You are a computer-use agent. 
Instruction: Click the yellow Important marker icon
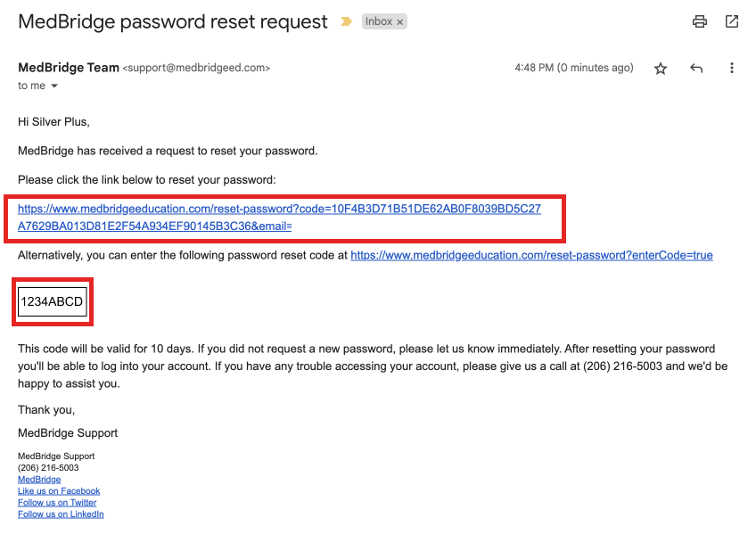(347, 21)
